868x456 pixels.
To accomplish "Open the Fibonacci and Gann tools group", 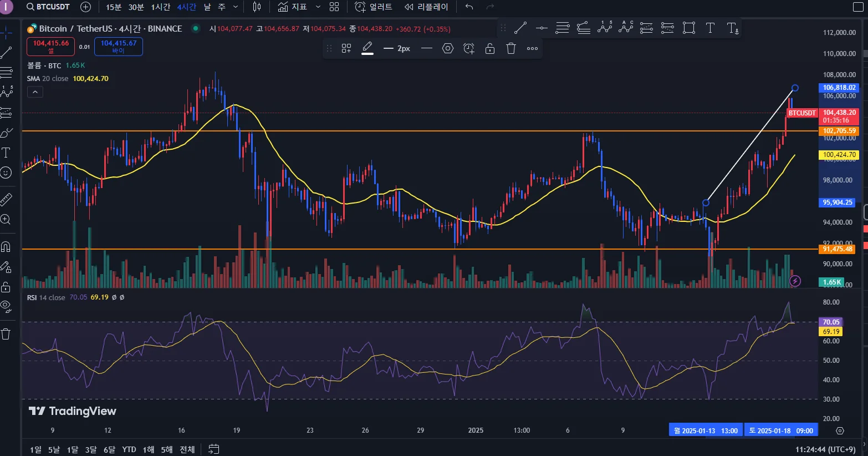I will tap(6, 72).
